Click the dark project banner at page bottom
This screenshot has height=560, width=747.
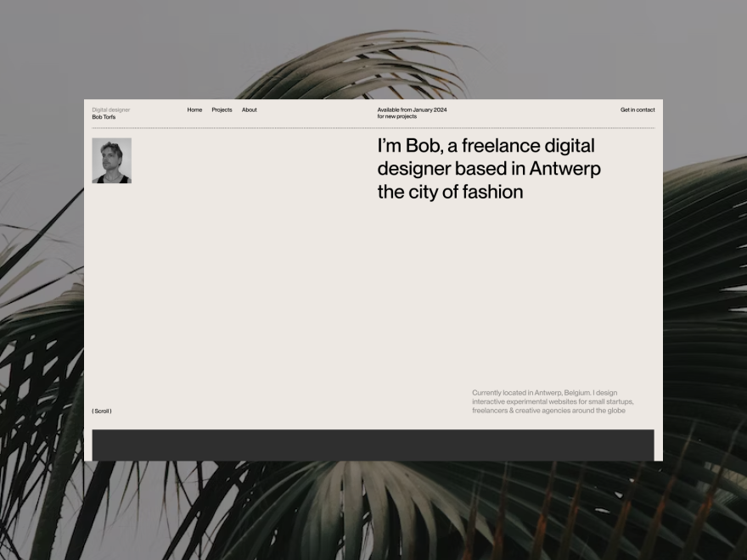(373, 445)
